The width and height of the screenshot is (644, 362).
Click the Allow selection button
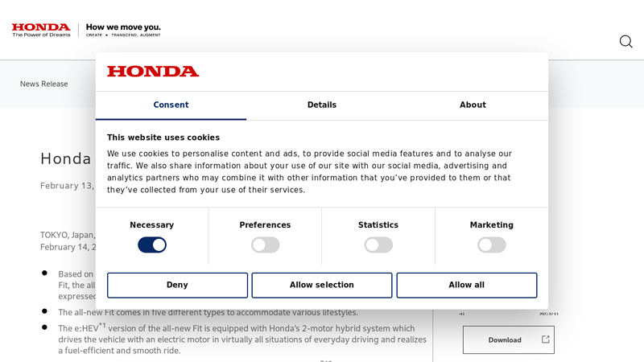point(322,286)
